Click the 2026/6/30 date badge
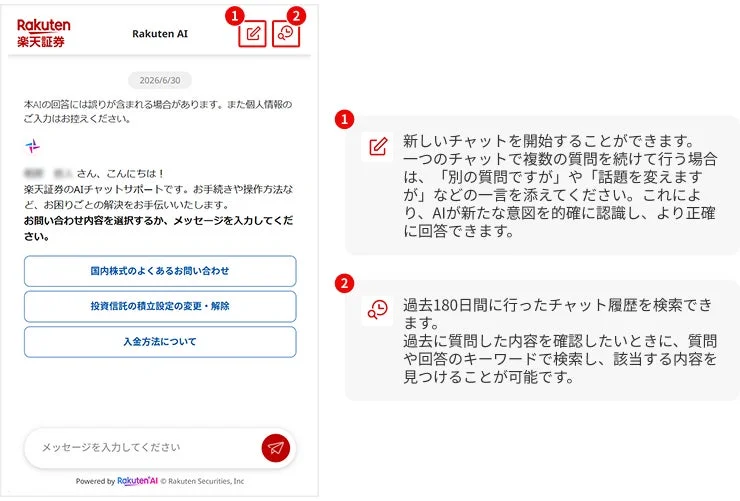The height and width of the screenshot is (501, 740). 160,80
